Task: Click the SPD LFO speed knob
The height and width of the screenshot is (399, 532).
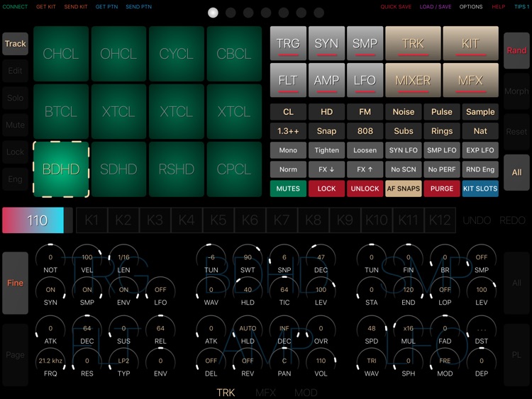Action: coord(372,330)
